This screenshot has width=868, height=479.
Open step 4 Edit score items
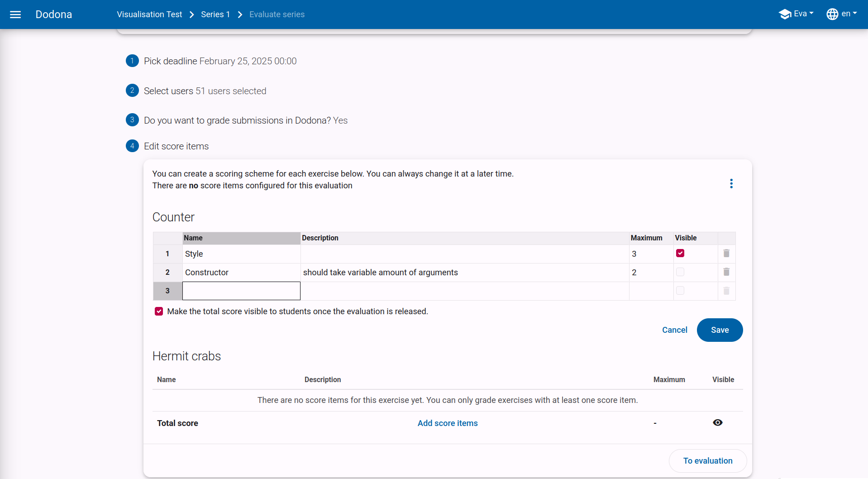tap(167, 146)
